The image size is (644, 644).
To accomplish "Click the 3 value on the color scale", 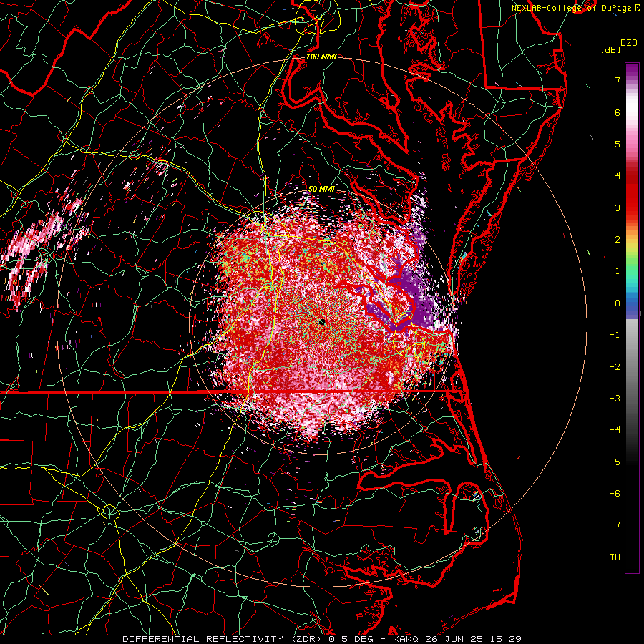I will [618, 208].
